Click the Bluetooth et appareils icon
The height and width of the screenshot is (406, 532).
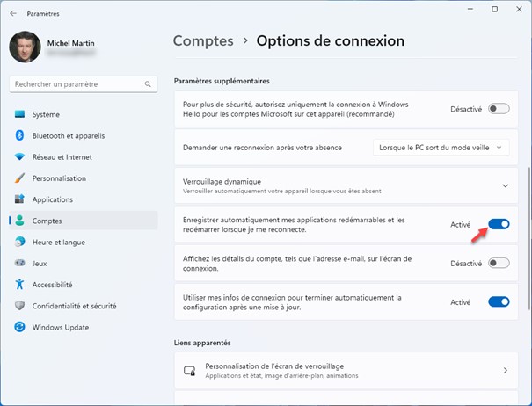(19, 135)
